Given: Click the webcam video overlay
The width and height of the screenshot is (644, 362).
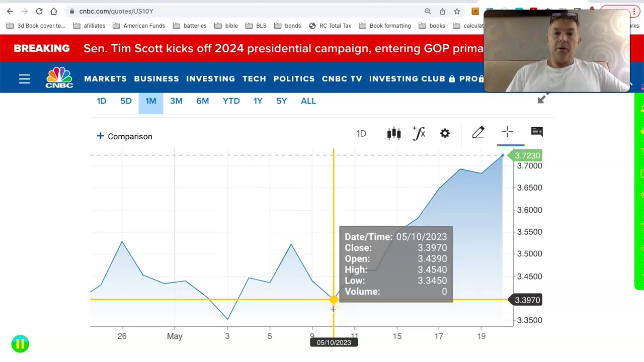Looking at the screenshot, I should [557, 51].
